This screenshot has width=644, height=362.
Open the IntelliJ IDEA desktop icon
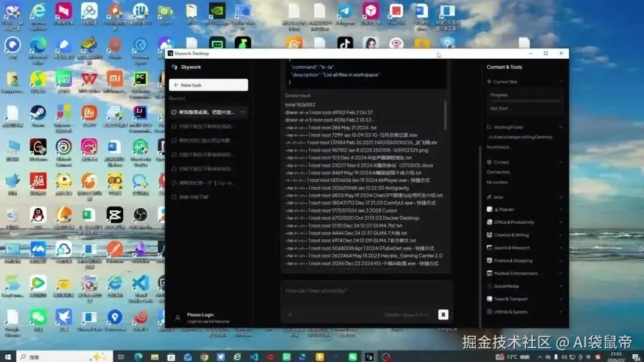point(140,119)
